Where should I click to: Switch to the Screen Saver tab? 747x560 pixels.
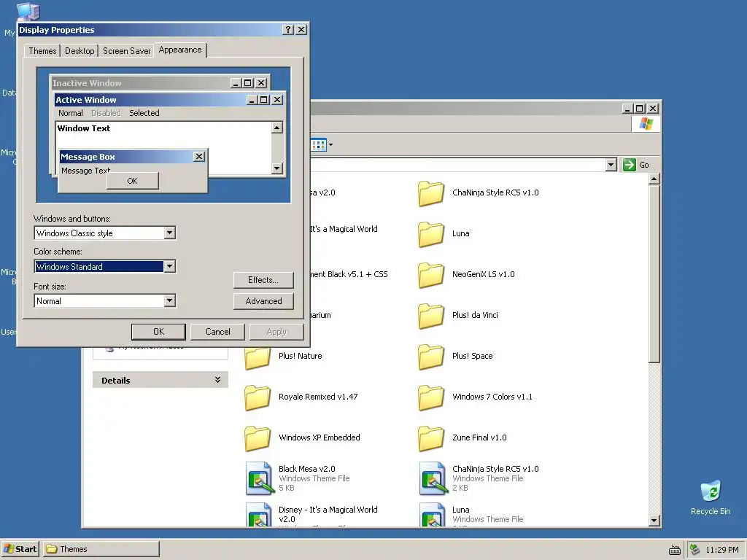126,51
